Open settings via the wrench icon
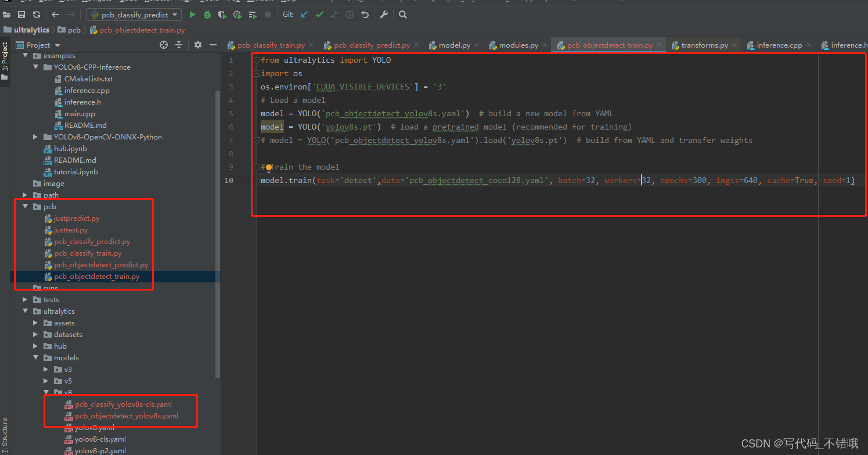The height and width of the screenshot is (455, 868). click(384, 15)
